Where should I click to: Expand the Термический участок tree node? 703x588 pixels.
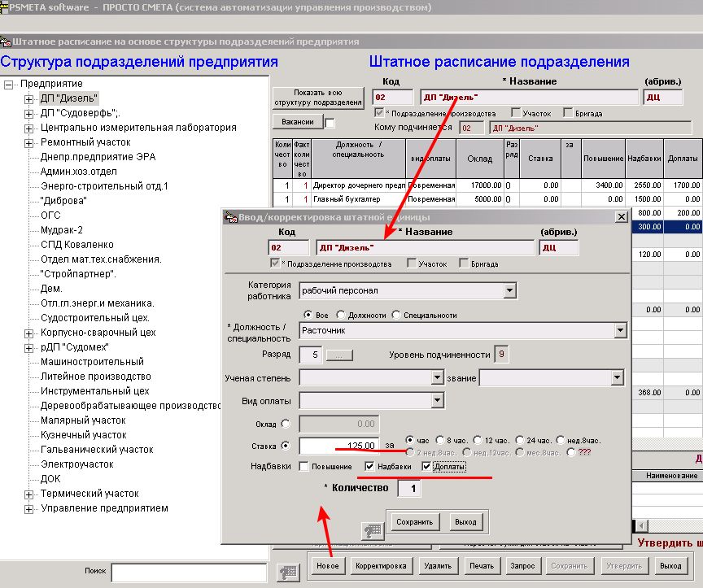29,494
